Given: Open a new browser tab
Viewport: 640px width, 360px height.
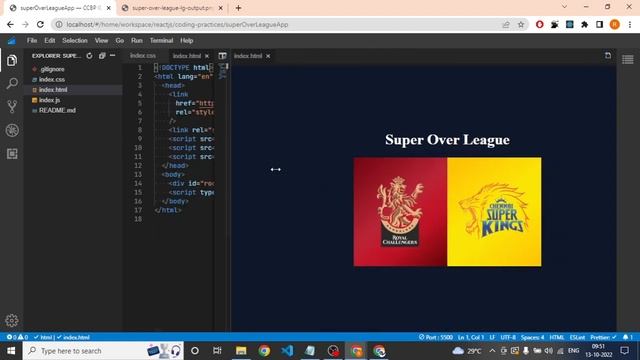Looking at the screenshot, I should click(238, 8).
